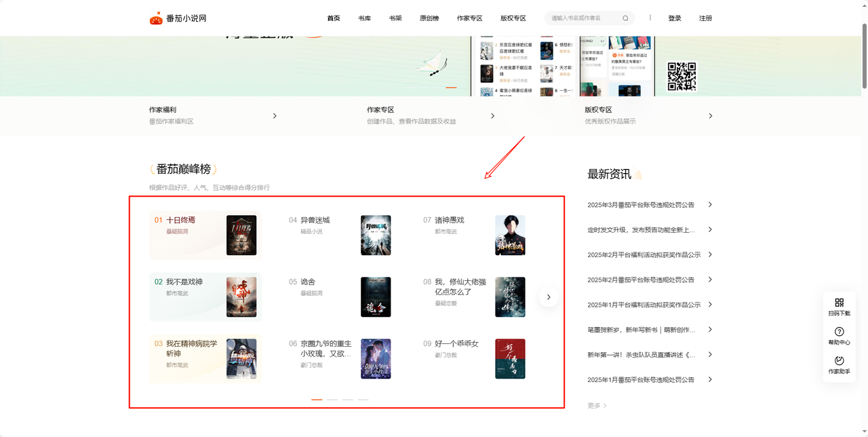Click 精品小说 tag under 异兽迷城
The height and width of the screenshot is (437, 868).
pos(311,231)
